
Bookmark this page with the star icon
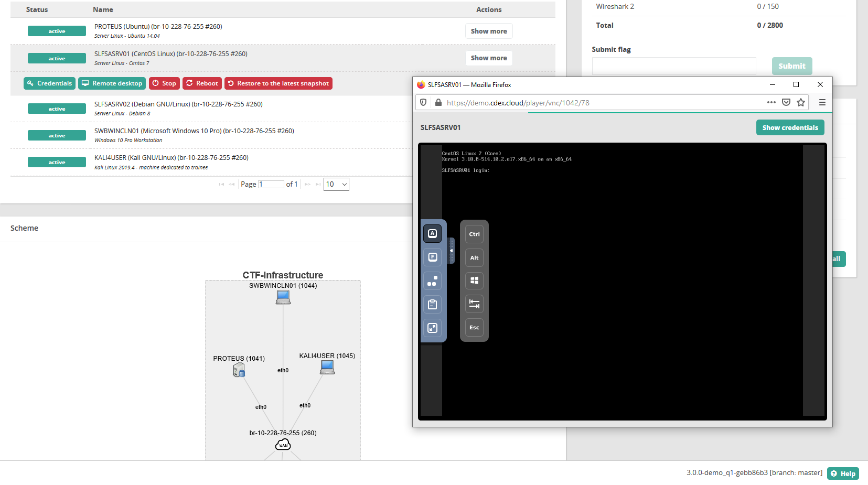coord(800,103)
